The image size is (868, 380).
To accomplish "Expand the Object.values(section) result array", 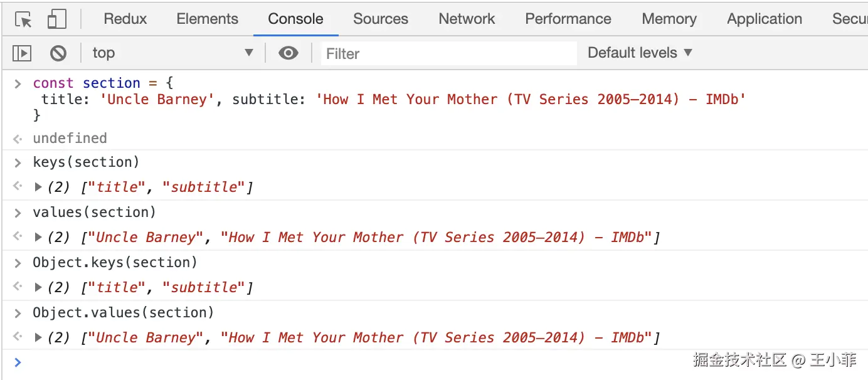I will pos(38,337).
